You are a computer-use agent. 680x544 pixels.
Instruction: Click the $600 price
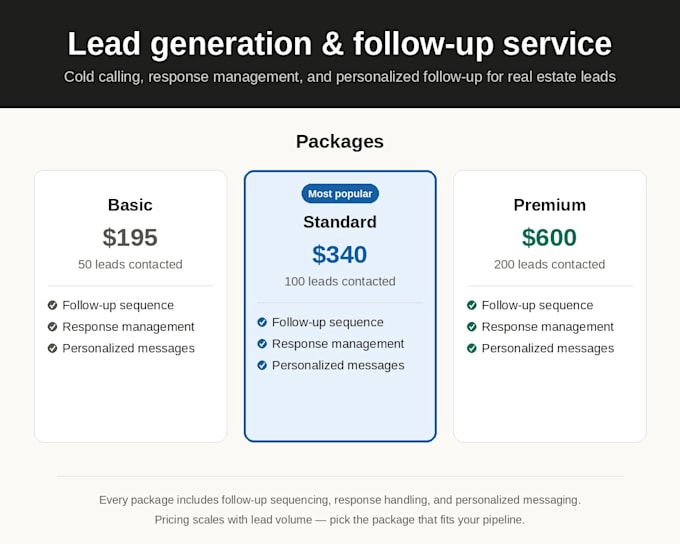(x=549, y=237)
